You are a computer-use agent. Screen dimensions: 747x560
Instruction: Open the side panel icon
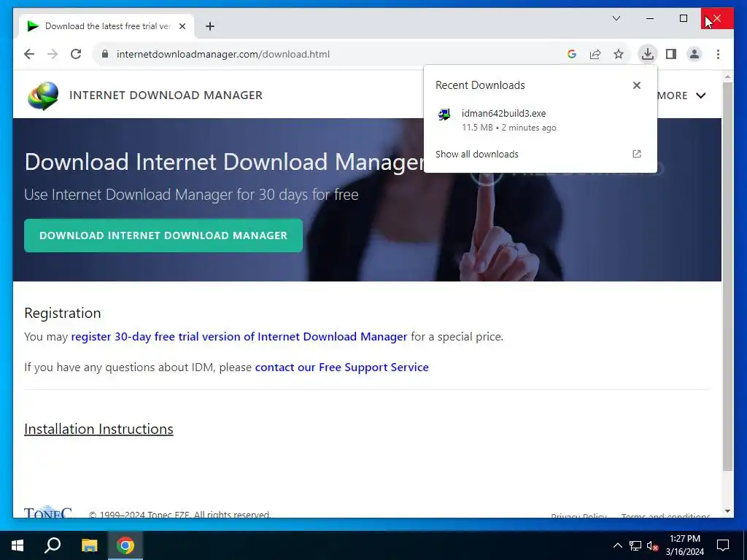tap(671, 54)
